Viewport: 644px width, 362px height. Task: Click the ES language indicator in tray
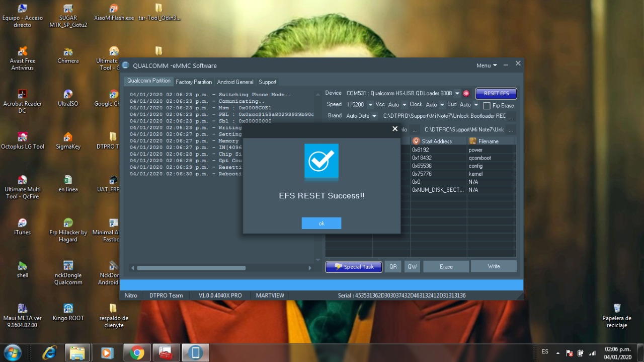(545, 351)
